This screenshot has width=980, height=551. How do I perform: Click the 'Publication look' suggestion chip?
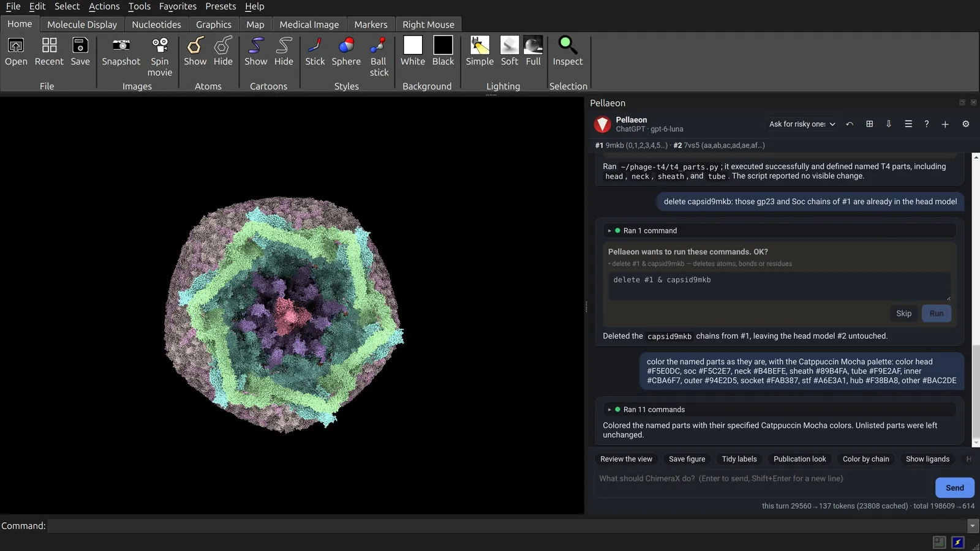pos(799,459)
